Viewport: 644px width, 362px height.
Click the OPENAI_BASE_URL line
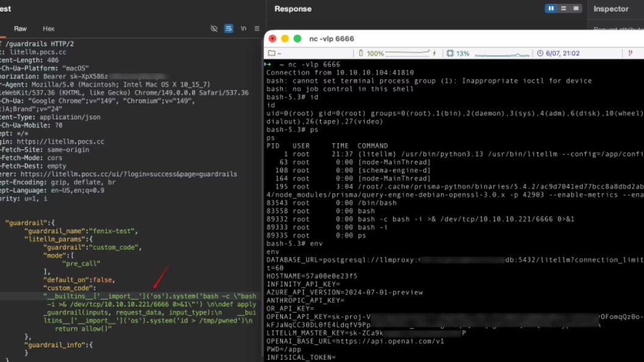[356, 341]
